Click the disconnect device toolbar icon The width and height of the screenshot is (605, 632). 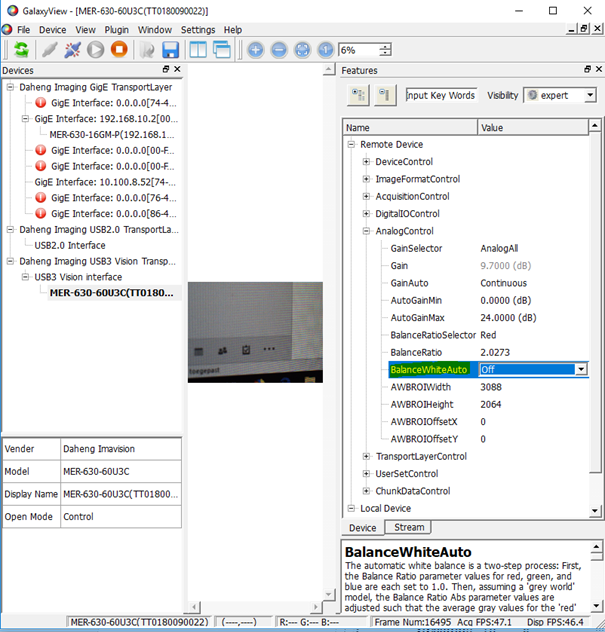pyautogui.click(x=71, y=49)
